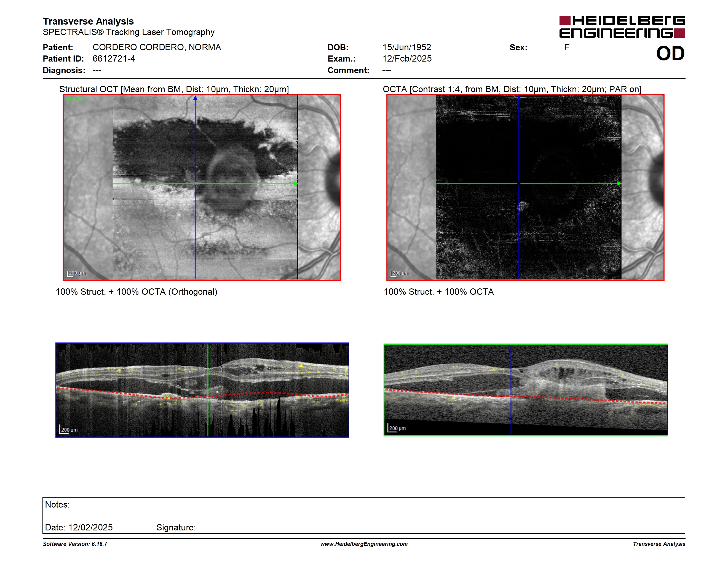Click the 200 µm scale bar in horizontal B-scan

[397, 428]
